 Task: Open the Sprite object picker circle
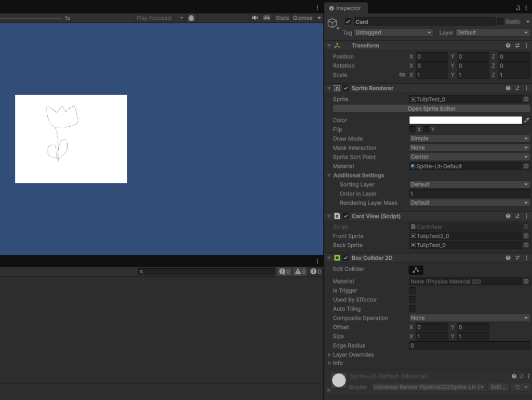[526, 99]
